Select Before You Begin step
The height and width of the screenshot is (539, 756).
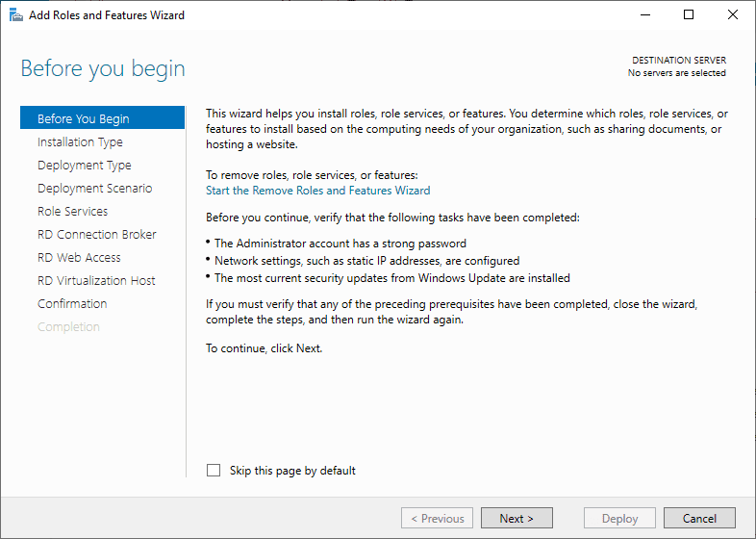[84, 119]
